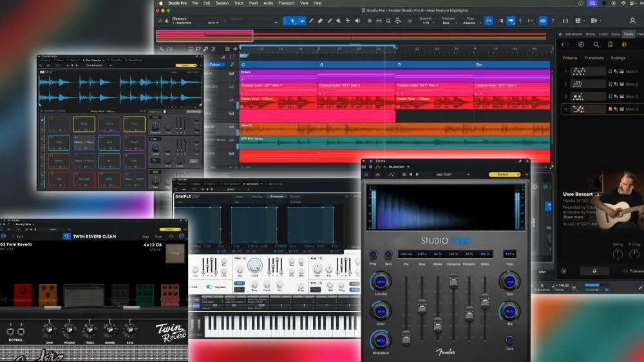Click Show more under Uwe Bossert

[573, 217]
